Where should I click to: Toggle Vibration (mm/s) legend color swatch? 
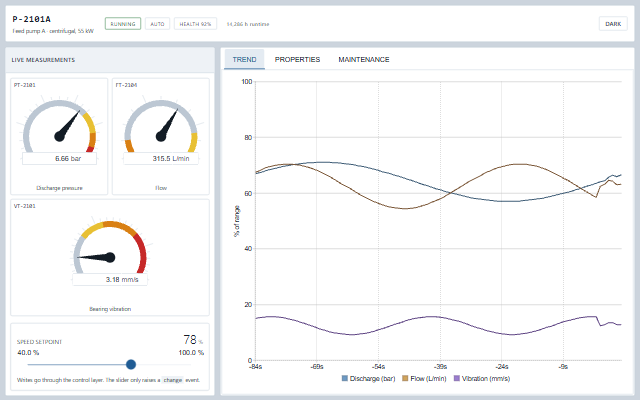point(457,378)
